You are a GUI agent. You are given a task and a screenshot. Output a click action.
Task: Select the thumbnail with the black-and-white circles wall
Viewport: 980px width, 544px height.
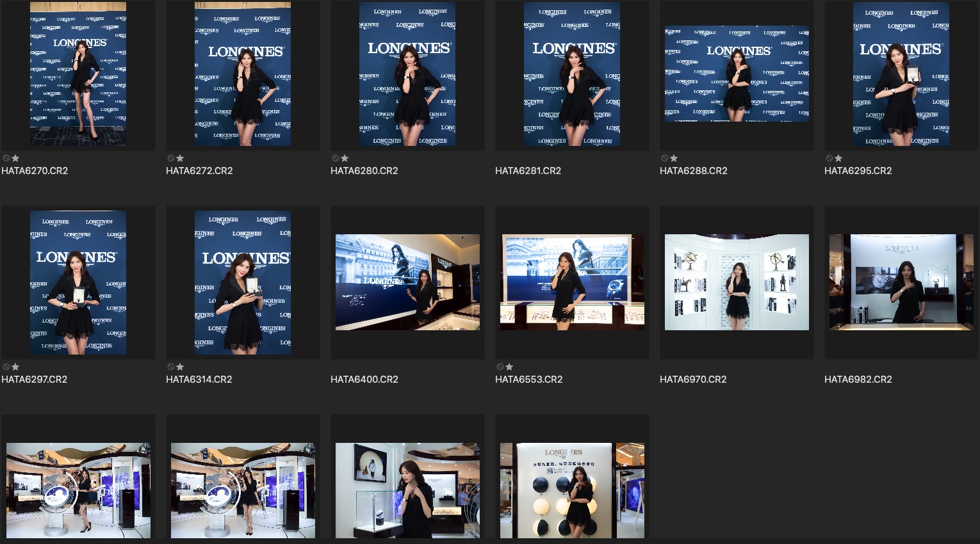coord(572,491)
